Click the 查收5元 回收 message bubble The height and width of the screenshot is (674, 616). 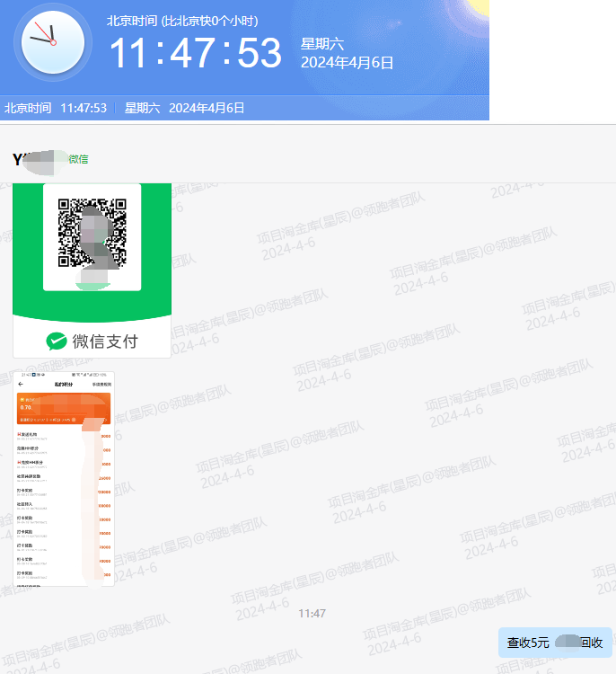(x=555, y=643)
